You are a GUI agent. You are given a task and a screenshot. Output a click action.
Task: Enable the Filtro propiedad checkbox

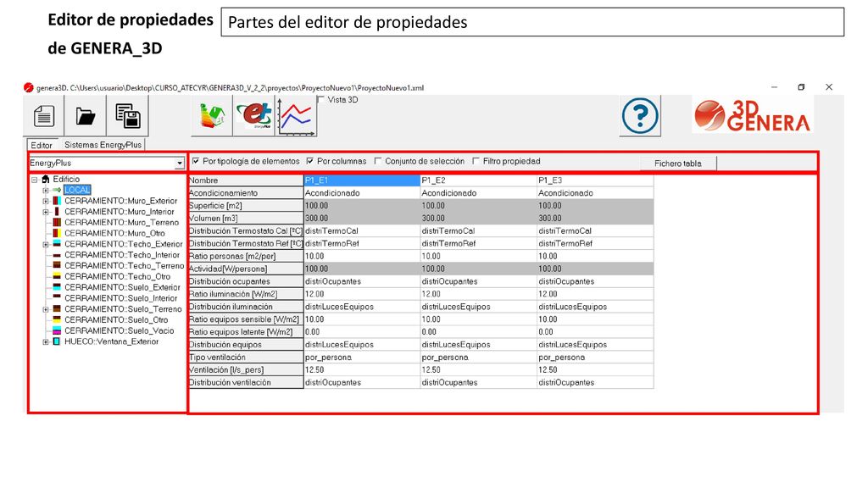476,161
